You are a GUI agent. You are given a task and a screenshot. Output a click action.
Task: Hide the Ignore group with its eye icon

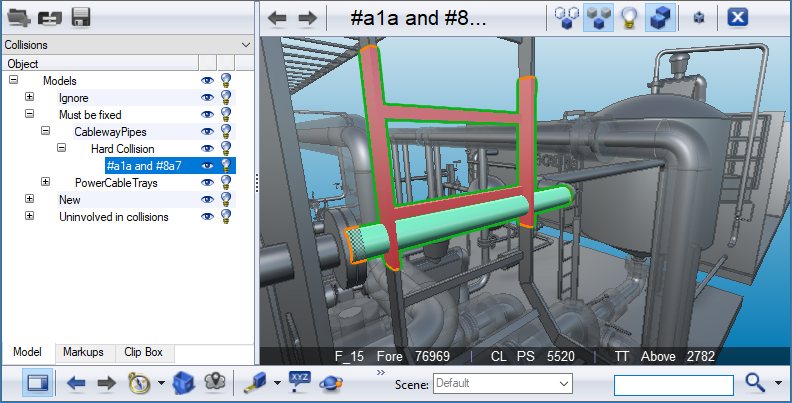tap(207, 98)
